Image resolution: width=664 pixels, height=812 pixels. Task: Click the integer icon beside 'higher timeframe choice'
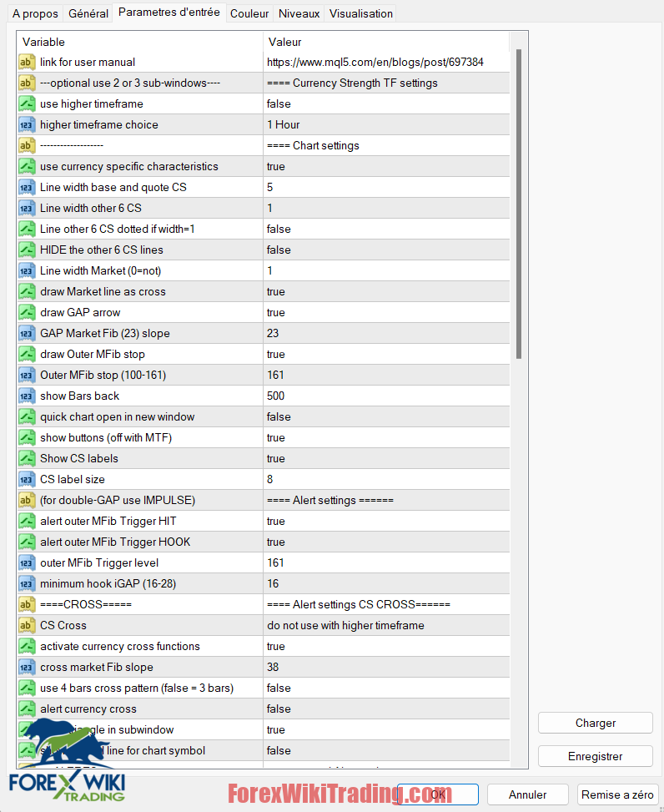pos(27,125)
